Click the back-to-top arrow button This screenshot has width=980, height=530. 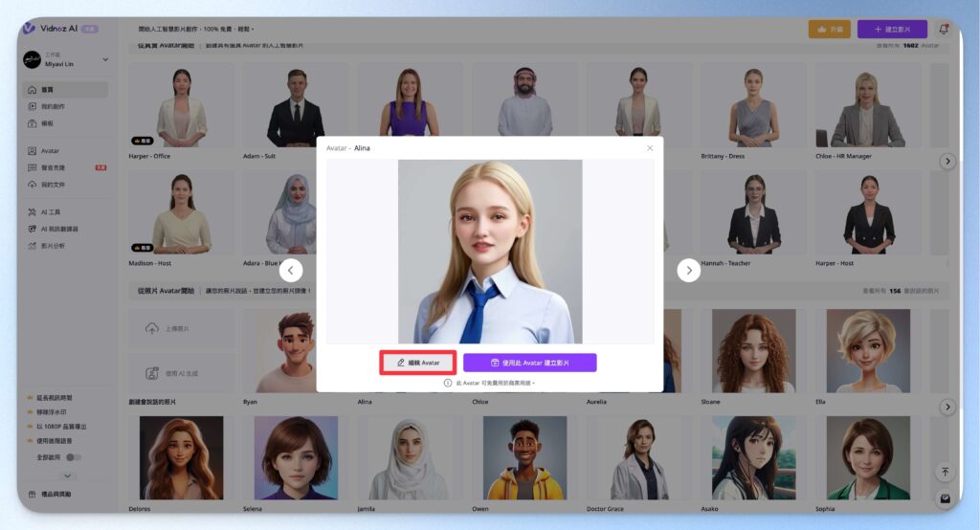(x=945, y=472)
